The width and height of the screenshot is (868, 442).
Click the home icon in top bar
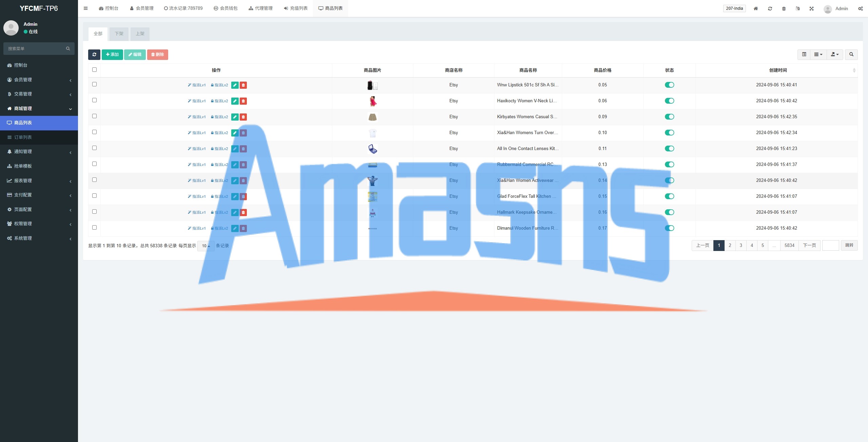point(756,8)
